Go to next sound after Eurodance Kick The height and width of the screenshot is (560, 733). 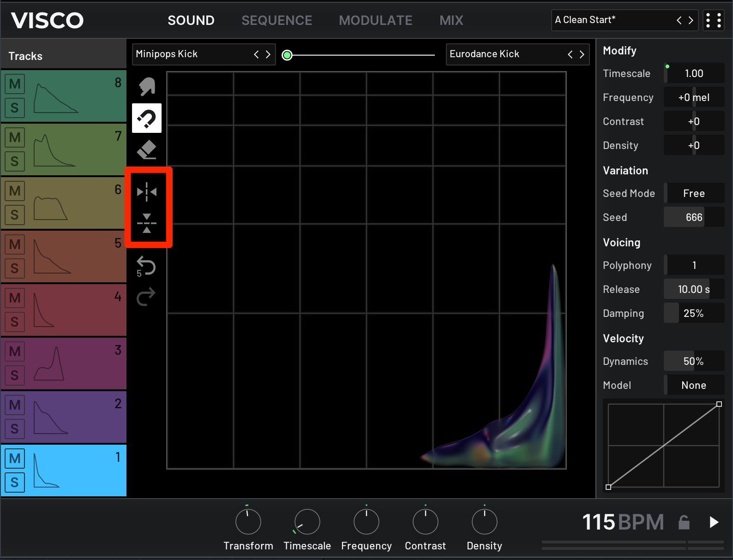(582, 54)
